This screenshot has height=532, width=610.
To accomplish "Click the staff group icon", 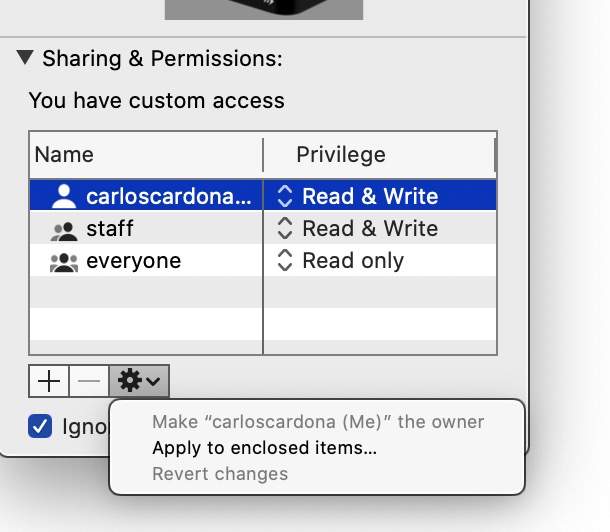I will coord(64,229).
